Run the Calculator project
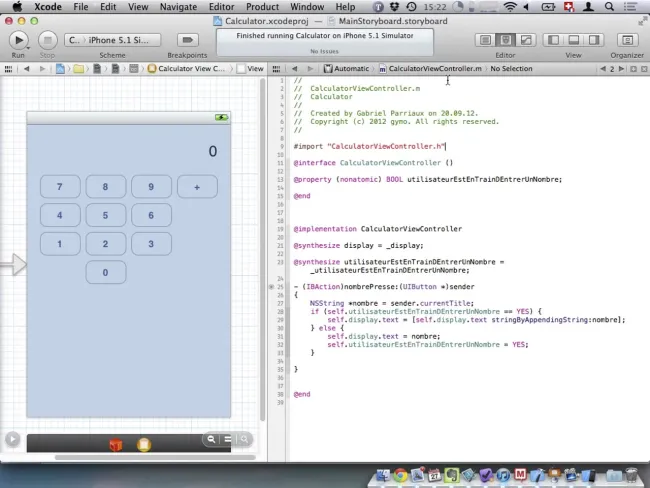The image size is (650, 488). pos(19,40)
